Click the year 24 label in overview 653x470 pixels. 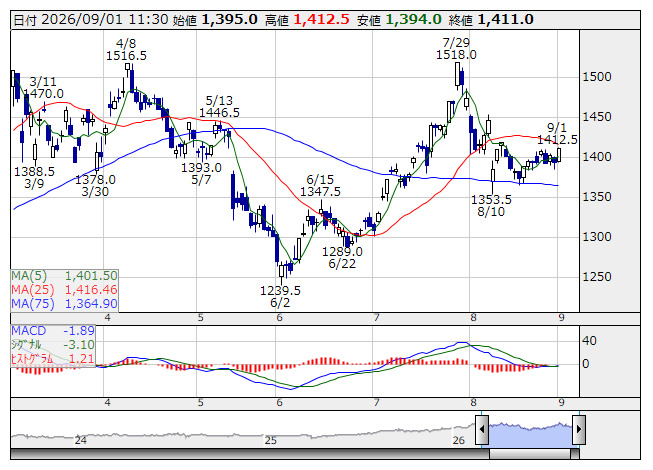point(81,440)
